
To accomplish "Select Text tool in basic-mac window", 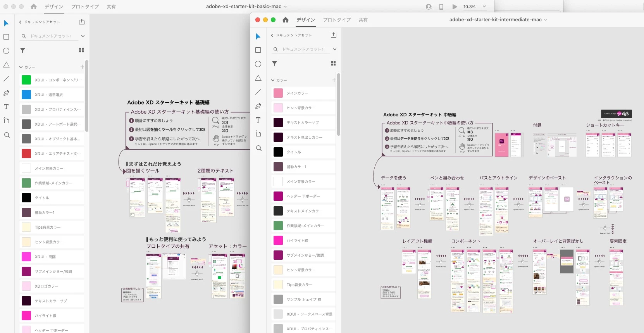I will pyautogui.click(x=6, y=107).
